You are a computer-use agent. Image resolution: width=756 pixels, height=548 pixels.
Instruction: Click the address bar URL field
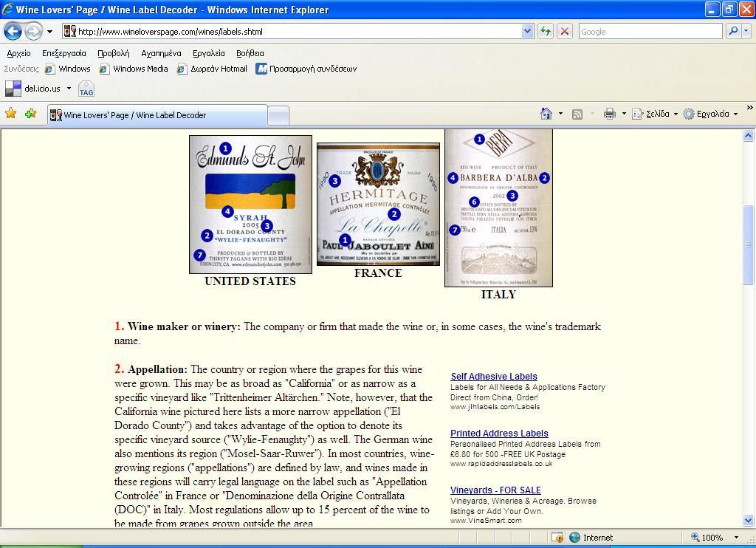tap(299, 32)
